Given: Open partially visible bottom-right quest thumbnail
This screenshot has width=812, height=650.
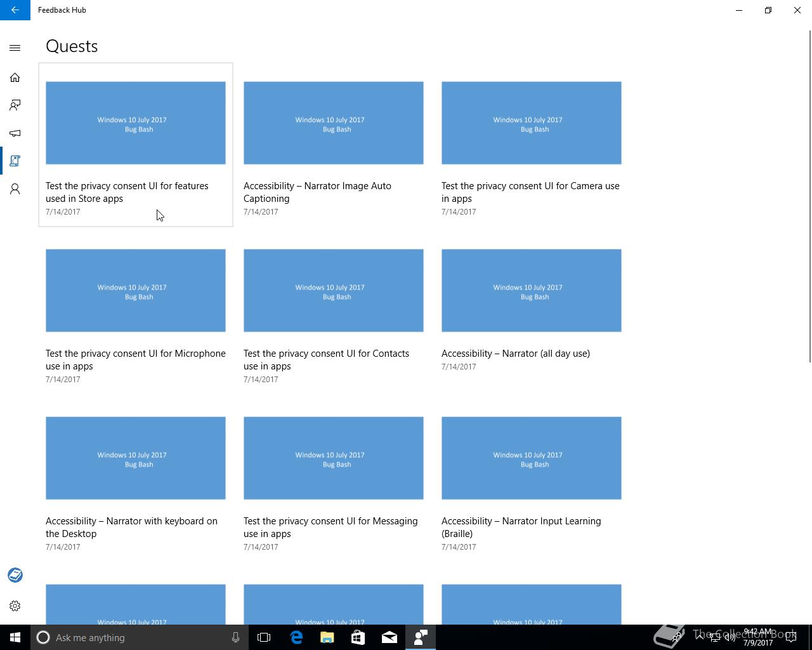Looking at the screenshot, I should click(x=532, y=604).
